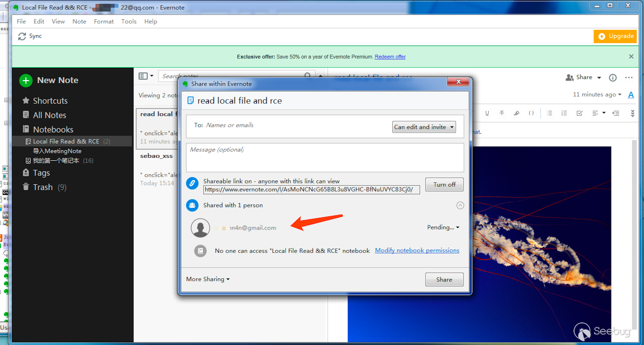Screen dimensions: 644x345
Task: Open the Edit menu
Action: [39, 22]
